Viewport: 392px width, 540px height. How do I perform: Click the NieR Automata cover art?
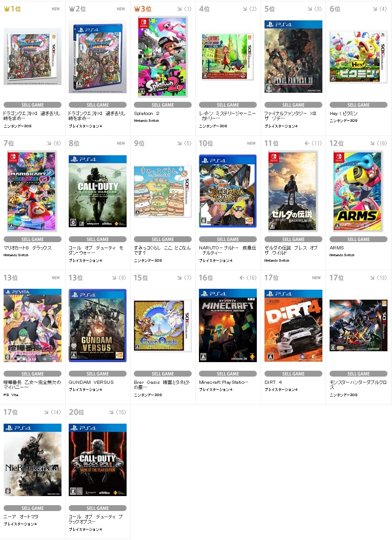click(x=32, y=460)
